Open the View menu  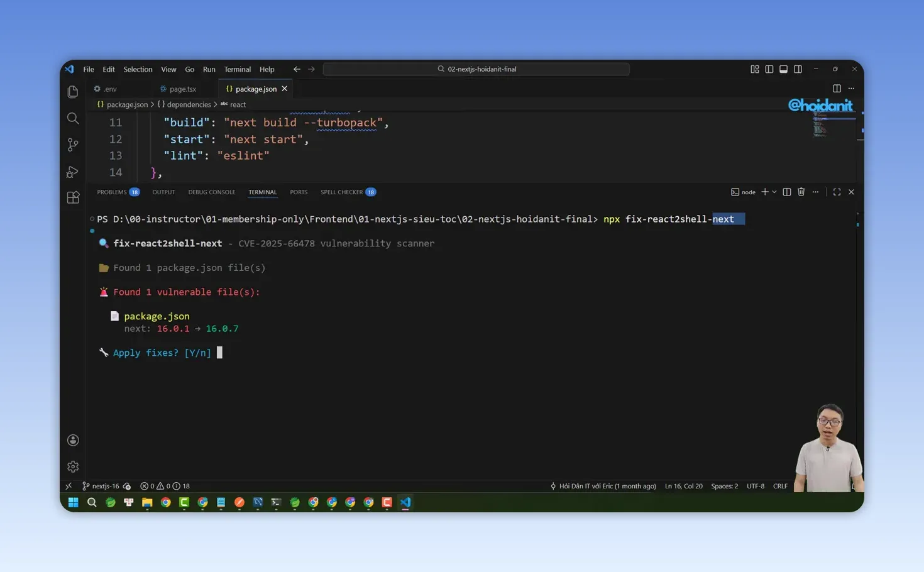168,69
